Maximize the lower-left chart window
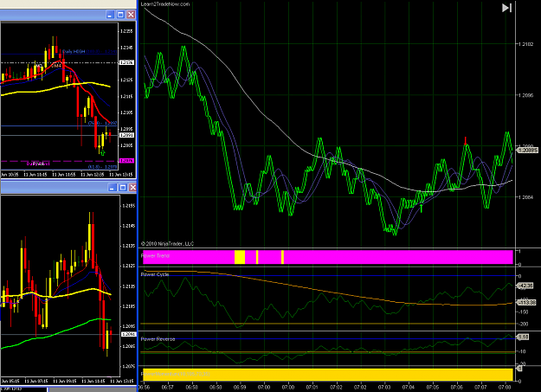This screenshot has width=541, height=392. pos(123,188)
